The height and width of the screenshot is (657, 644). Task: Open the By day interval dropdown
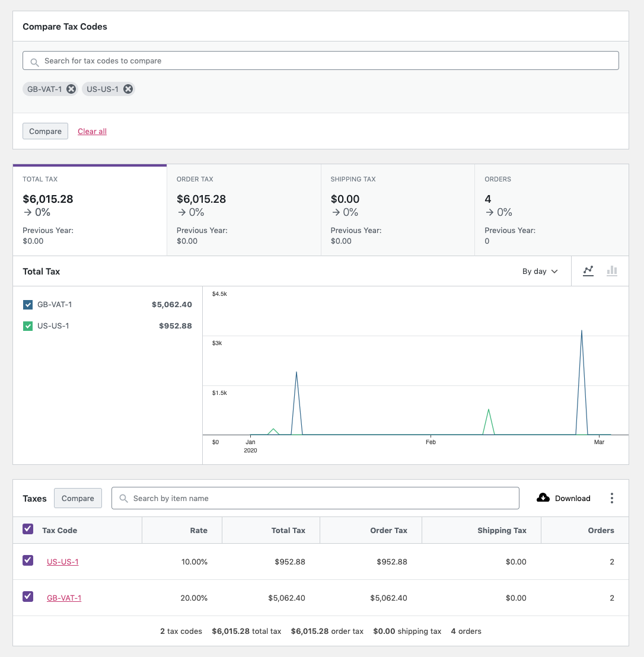point(540,272)
